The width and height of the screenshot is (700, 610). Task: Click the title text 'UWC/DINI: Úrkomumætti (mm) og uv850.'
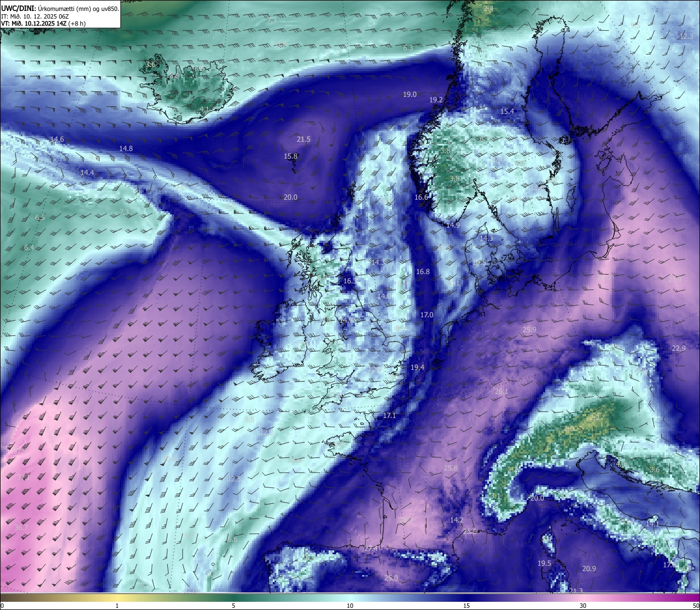point(60,8)
